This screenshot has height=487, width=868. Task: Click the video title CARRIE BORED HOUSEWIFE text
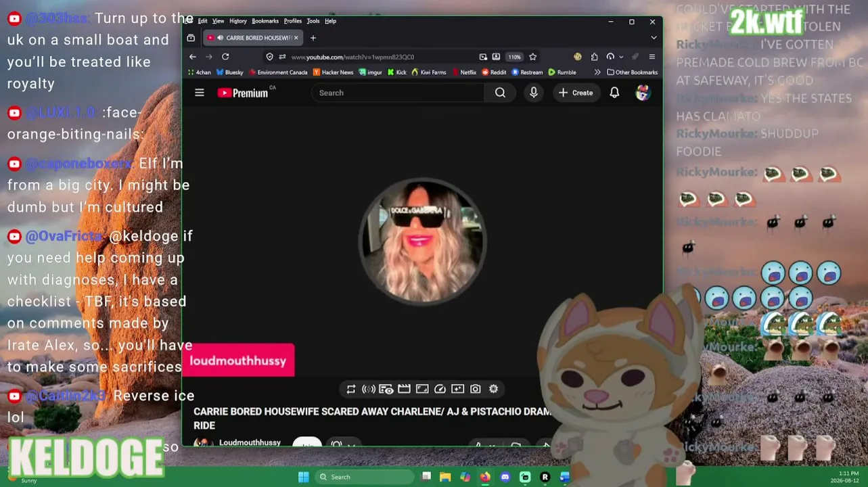(x=372, y=418)
